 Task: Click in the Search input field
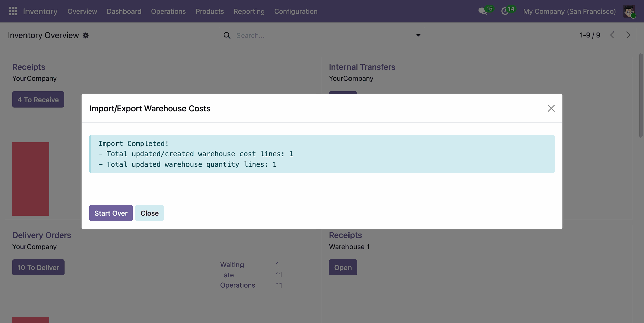(322, 35)
